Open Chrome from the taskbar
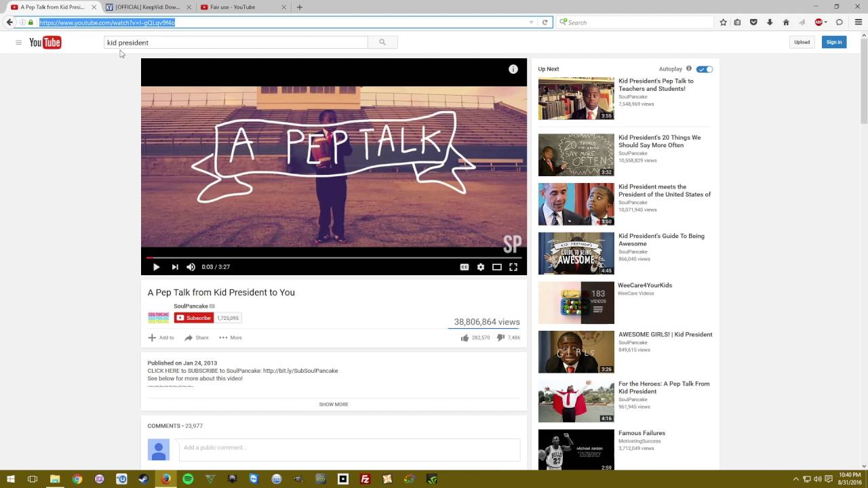 point(77,479)
